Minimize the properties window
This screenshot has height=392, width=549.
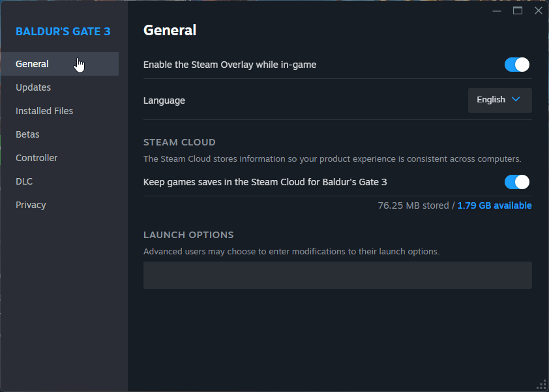496,11
